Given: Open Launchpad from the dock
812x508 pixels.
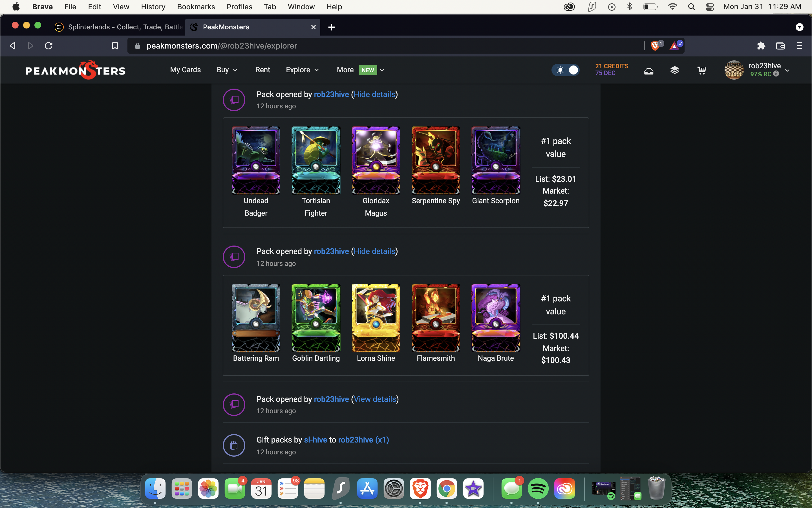Looking at the screenshot, I should 182,489.
